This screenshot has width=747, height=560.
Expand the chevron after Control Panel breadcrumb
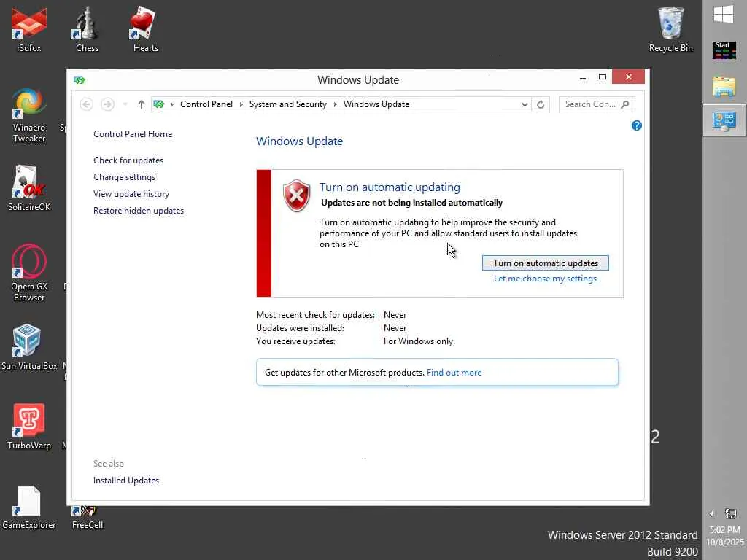(x=241, y=104)
